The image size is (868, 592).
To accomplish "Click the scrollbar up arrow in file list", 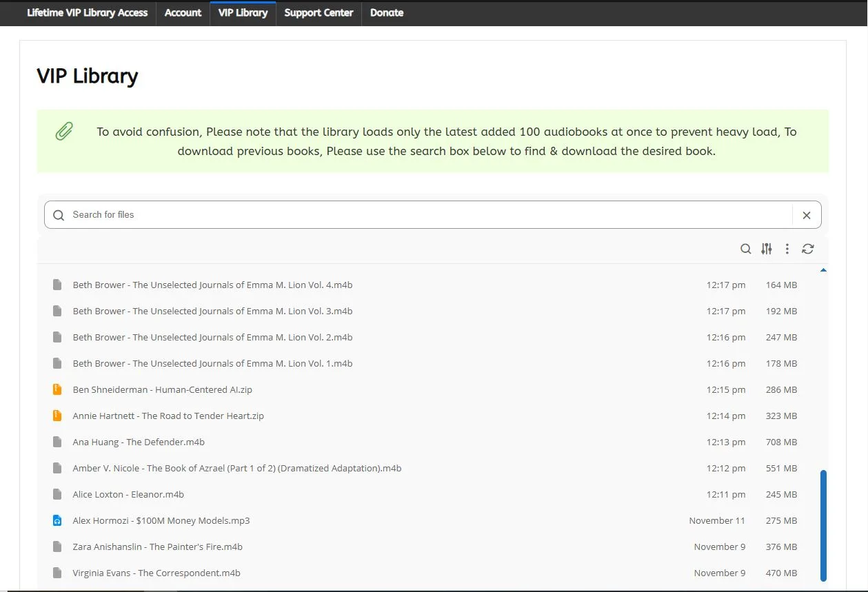I will click(x=823, y=270).
